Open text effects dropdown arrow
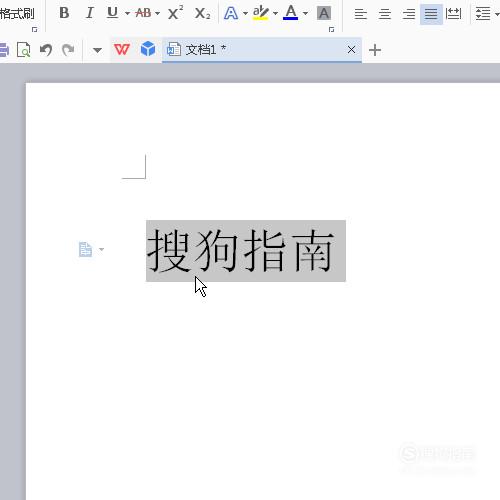 [245, 14]
